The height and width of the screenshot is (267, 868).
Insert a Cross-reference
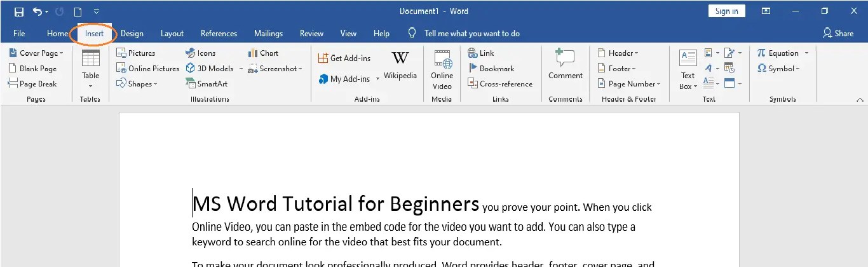tap(500, 84)
